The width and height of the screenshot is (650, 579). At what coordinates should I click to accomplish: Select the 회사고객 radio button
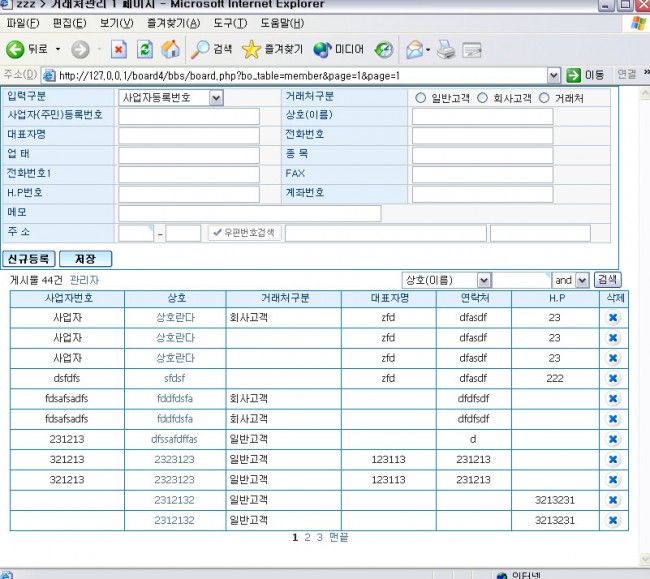tap(482, 98)
